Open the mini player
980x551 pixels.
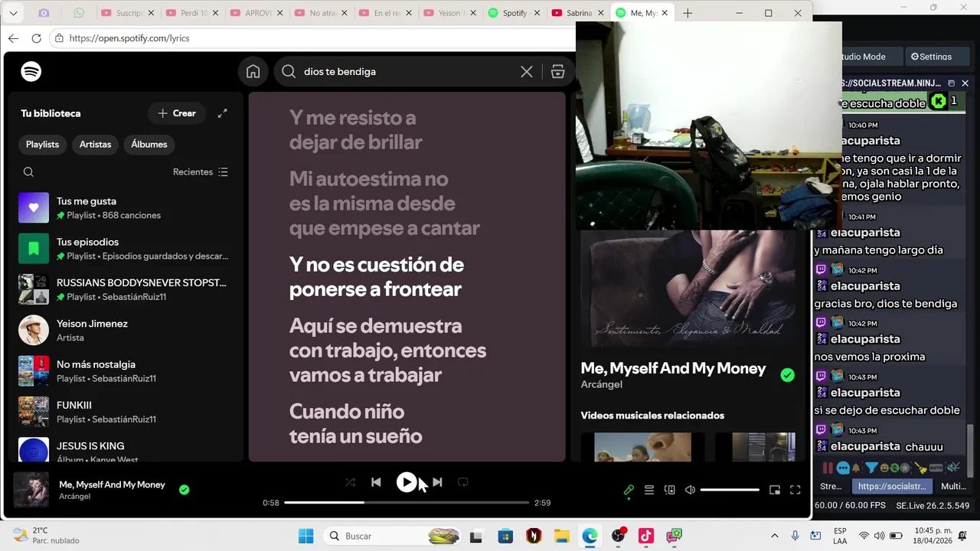(x=775, y=490)
